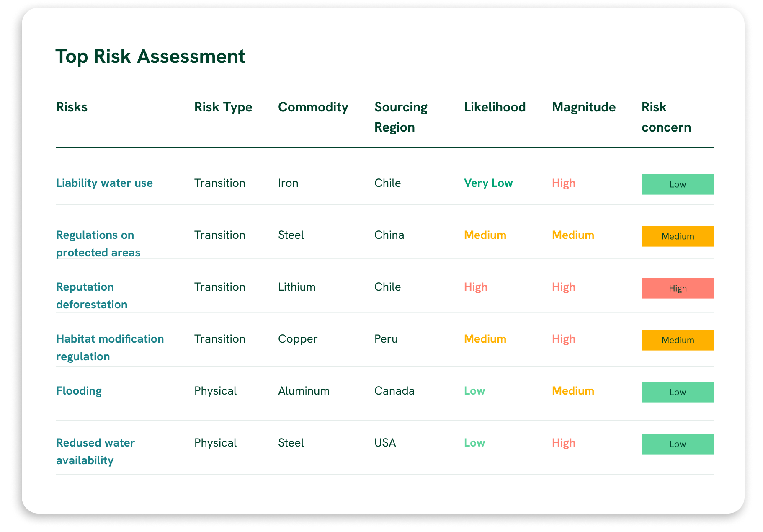Select Habitat modification regulation risk
763x532 pixels.
110,347
